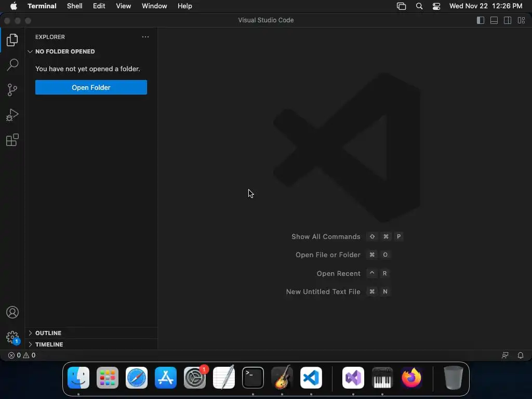The image size is (532, 399).
Task: Expand the OUTLINE section
Action: [91, 333]
